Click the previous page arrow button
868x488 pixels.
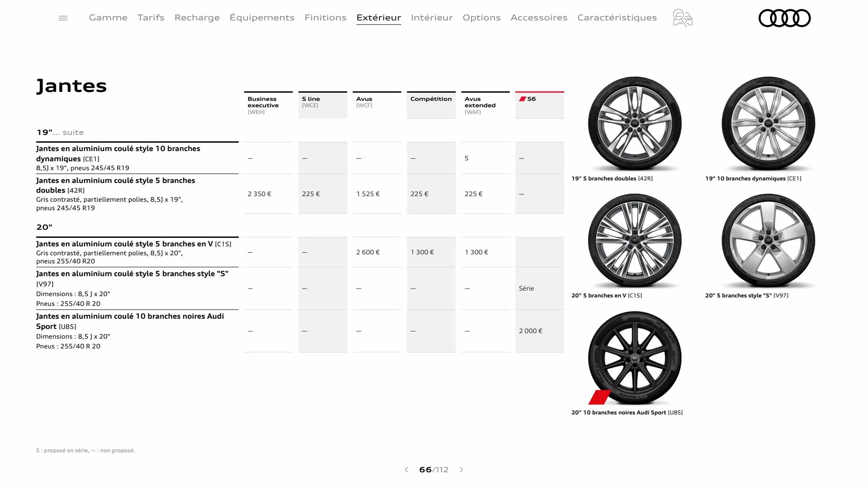406,470
